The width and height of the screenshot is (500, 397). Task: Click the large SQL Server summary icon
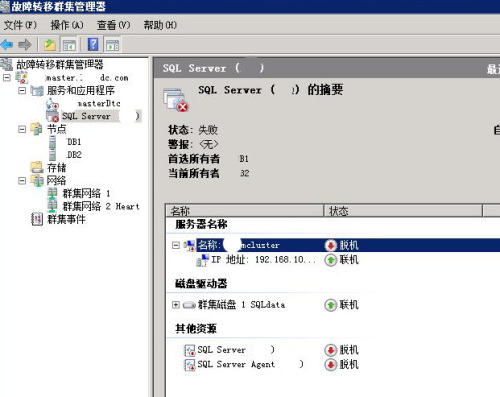pyautogui.click(x=176, y=100)
